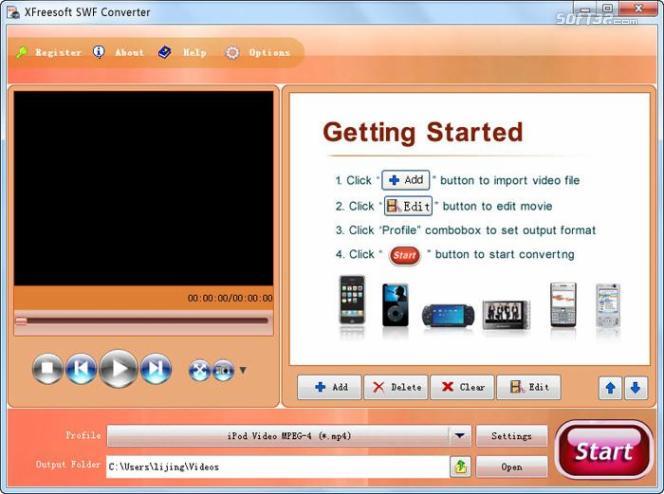Open the output folder with Open button
This screenshot has height=494, width=664.
[x=512, y=467]
